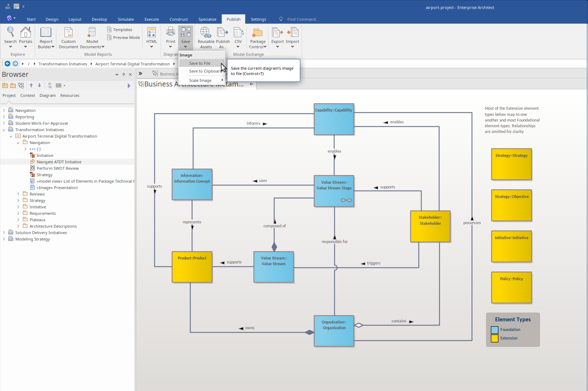
Task: Open the Custom Document tool
Action: [69, 38]
